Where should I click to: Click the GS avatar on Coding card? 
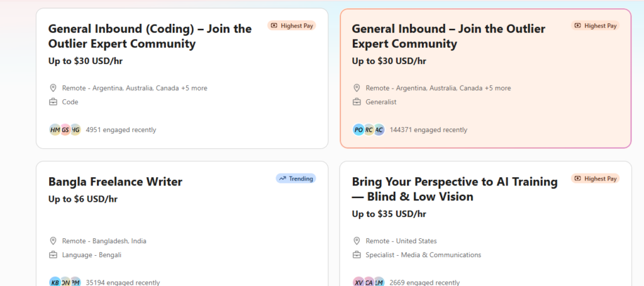[x=65, y=130]
